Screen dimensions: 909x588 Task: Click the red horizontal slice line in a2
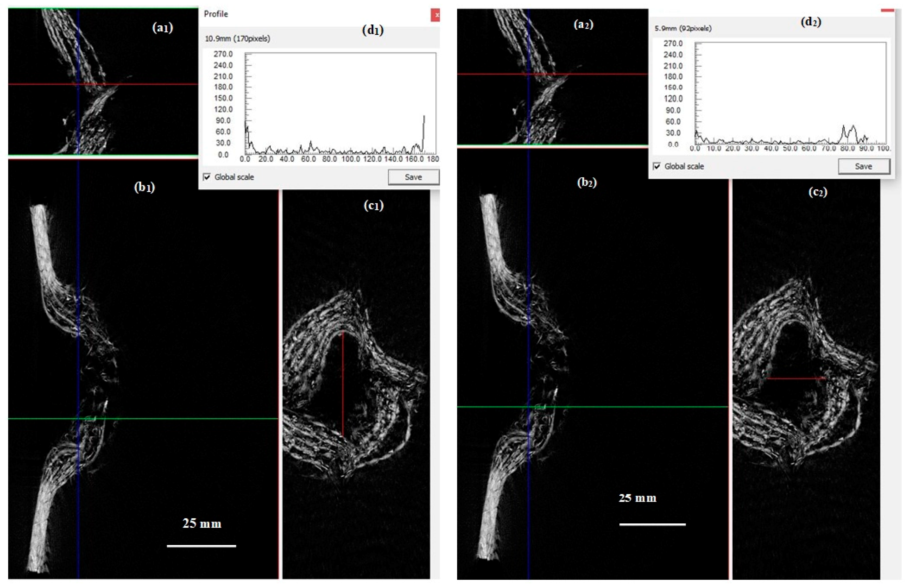click(611, 74)
